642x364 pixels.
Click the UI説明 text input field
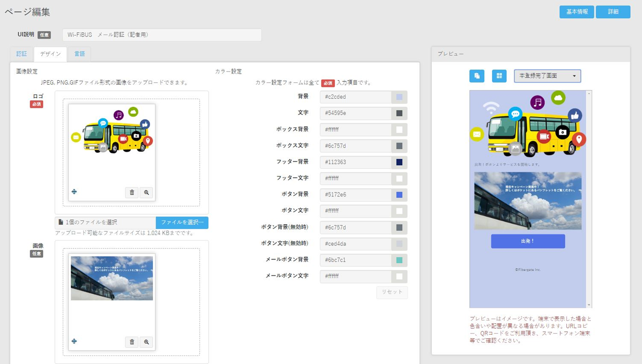161,35
